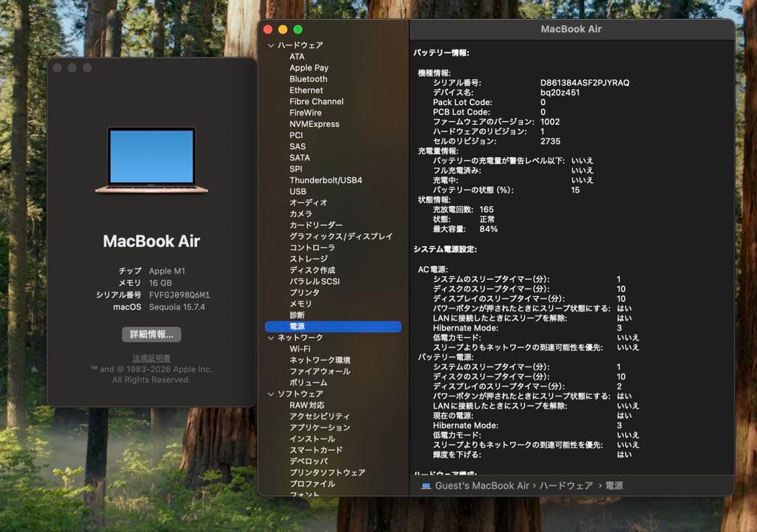This screenshot has height=532, width=757.
Task: Select RAW対応 in the sidebar
Action: (307, 405)
